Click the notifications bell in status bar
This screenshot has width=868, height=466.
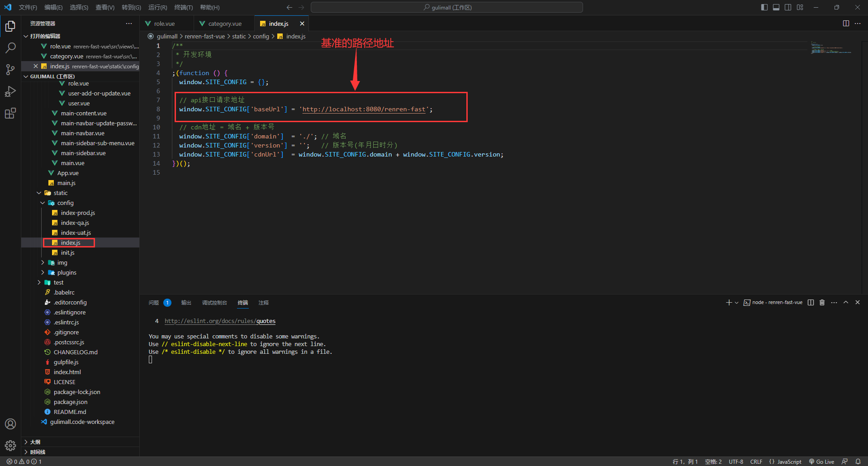coord(858,461)
